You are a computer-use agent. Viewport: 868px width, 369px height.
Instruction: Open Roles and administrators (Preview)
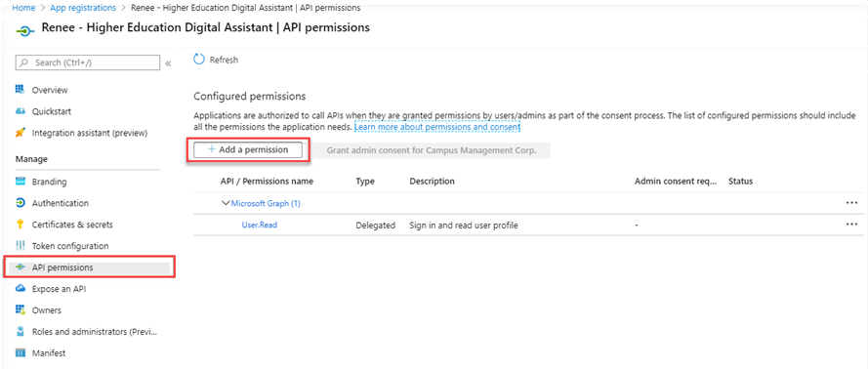95,331
